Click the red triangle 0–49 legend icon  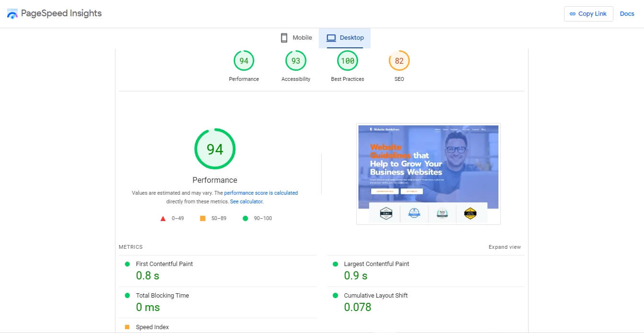163,219
